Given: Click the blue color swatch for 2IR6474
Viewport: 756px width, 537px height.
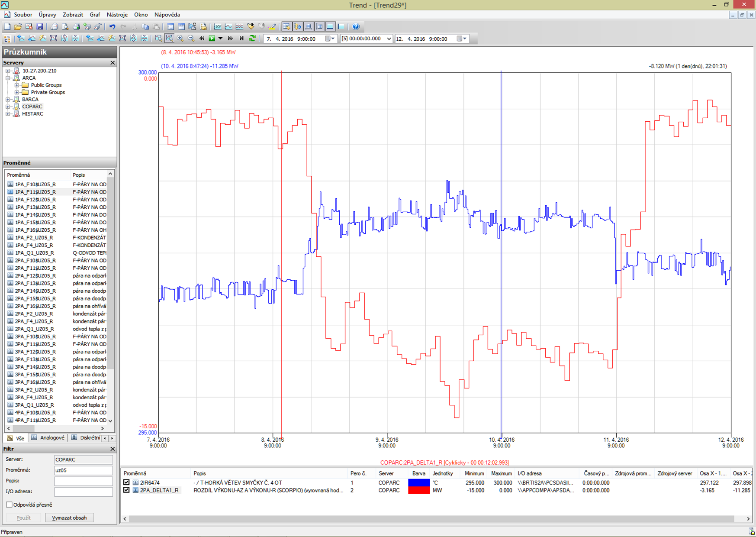Looking at the screenshot, I should 418,482.
